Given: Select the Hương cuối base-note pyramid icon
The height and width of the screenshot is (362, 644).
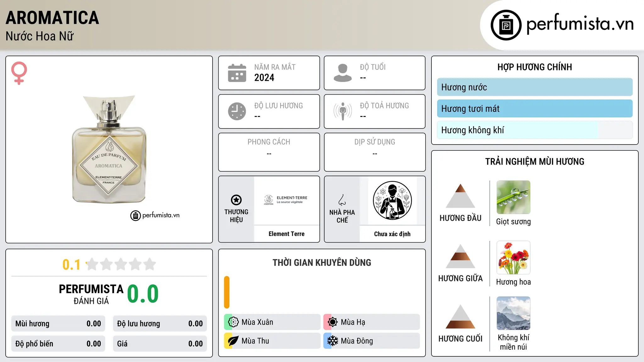Looking at the screenshot, I should pos(460,316).
